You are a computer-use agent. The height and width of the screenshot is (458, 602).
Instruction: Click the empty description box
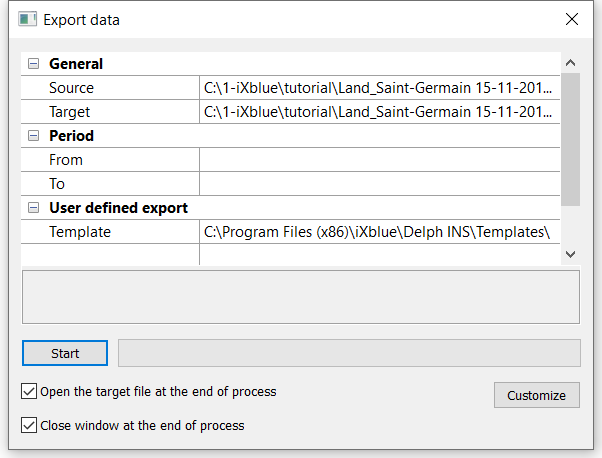(300, 297)
